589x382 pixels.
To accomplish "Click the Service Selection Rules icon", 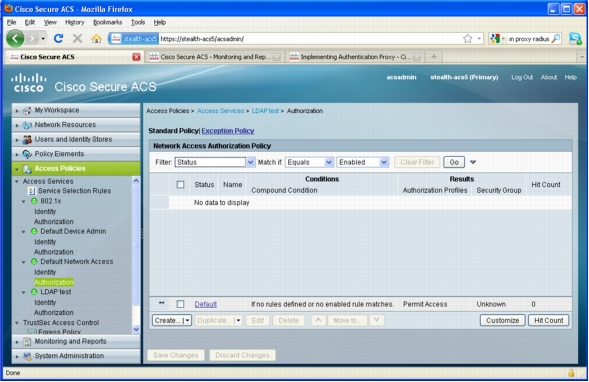I will (x=32, y=191).
